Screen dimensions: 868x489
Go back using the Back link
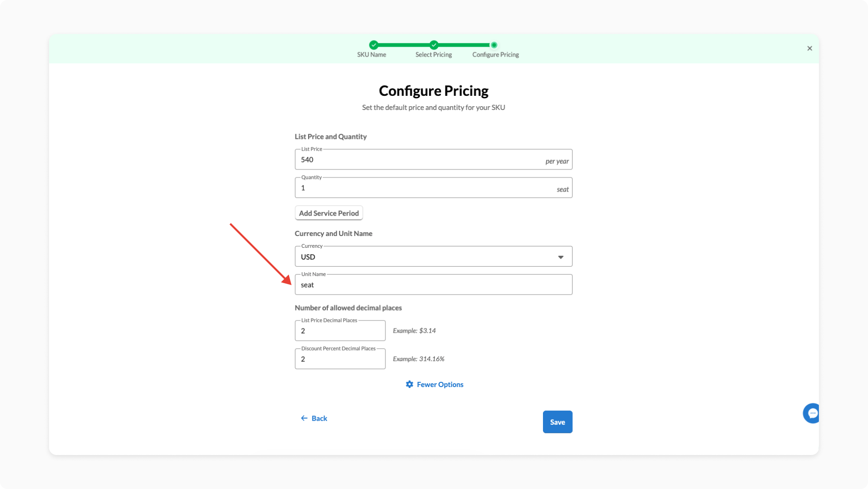tap(319, 418)
